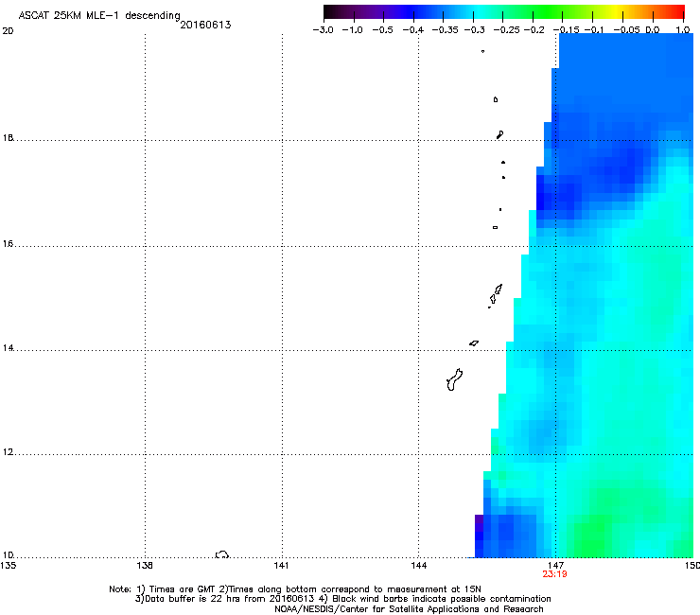Click colorbar label -0.35
Image resolution: width=700 pixels, height=615 pixels.
446,30
